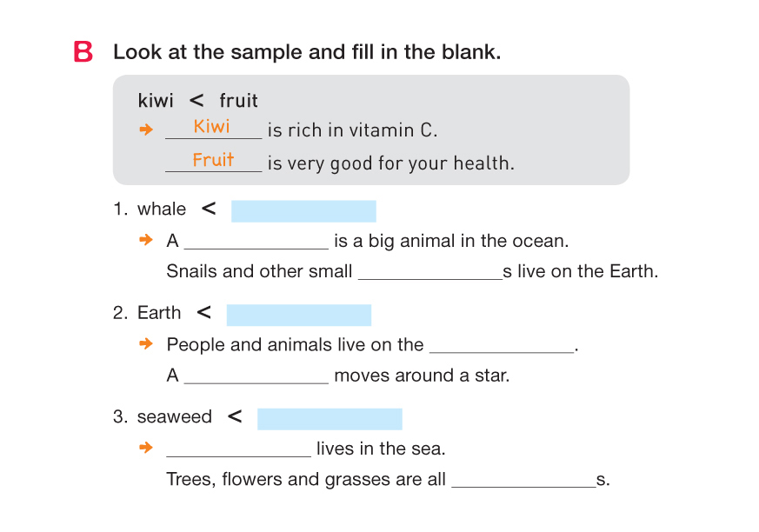Image resolution: width=759 pixels, height=532 pixels.
Task: Click the orange "Fruit" sample answer
Action: tap(213, 160)
